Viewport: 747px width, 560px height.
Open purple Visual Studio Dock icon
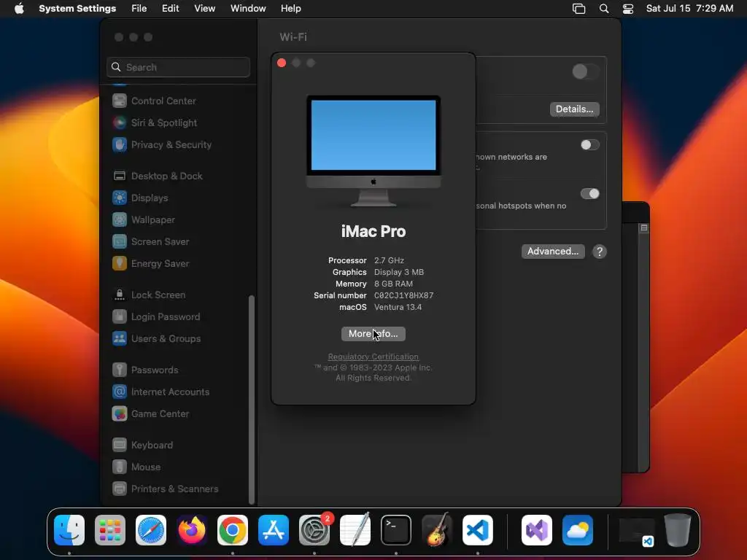(x=537, y=531)
